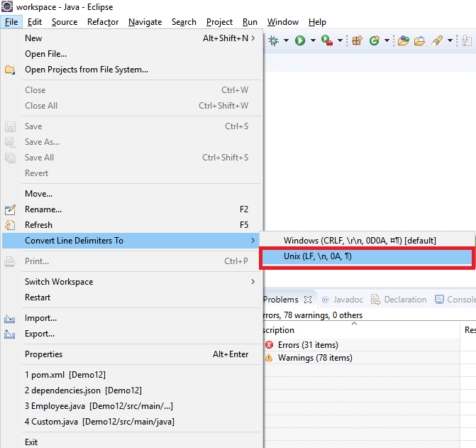476x448 pixels.
Task: Click the Open Type icon in toolbar
Action: click(x=403, y=41)
